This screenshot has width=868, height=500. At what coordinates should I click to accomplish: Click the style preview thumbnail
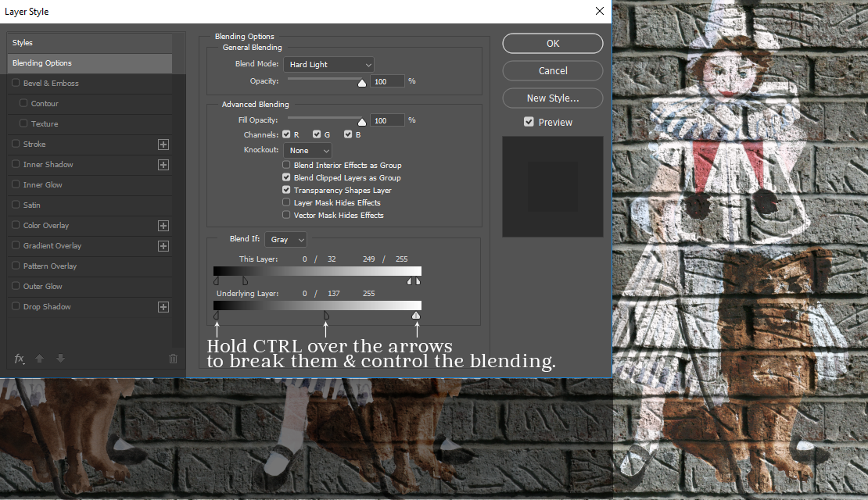(552, 187)
